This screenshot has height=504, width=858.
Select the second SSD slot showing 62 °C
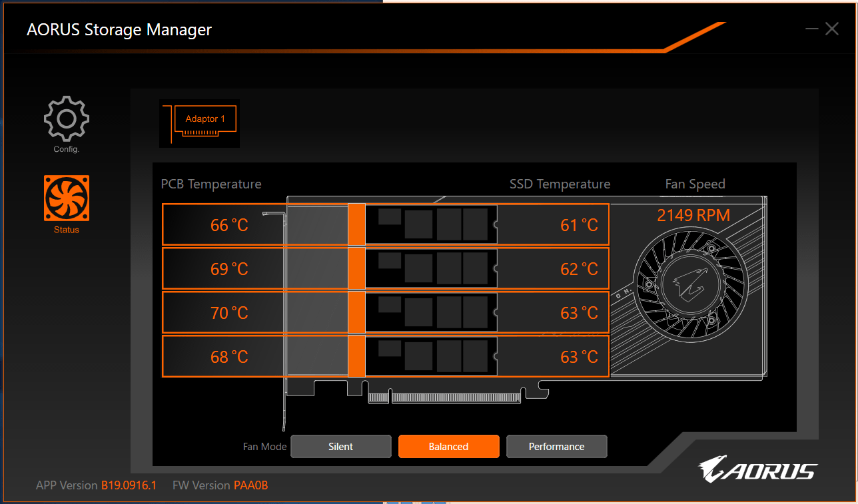(x=553, y=269)
